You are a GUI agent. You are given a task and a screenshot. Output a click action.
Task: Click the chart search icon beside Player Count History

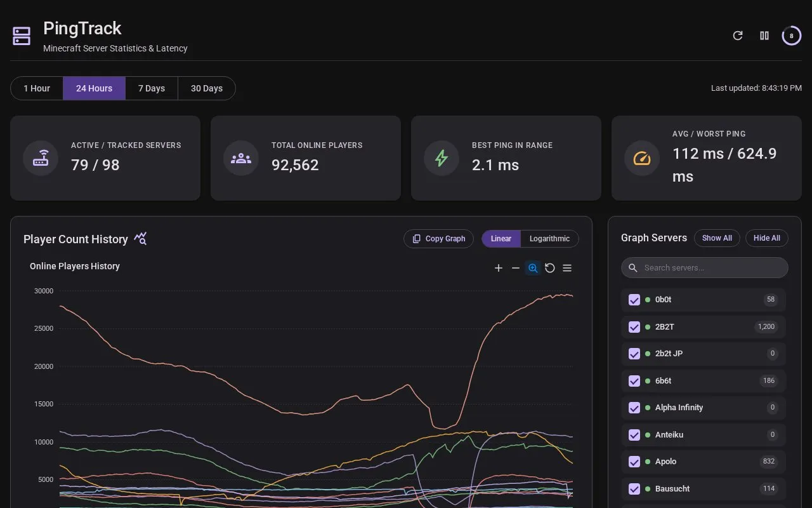click(140, 239)
